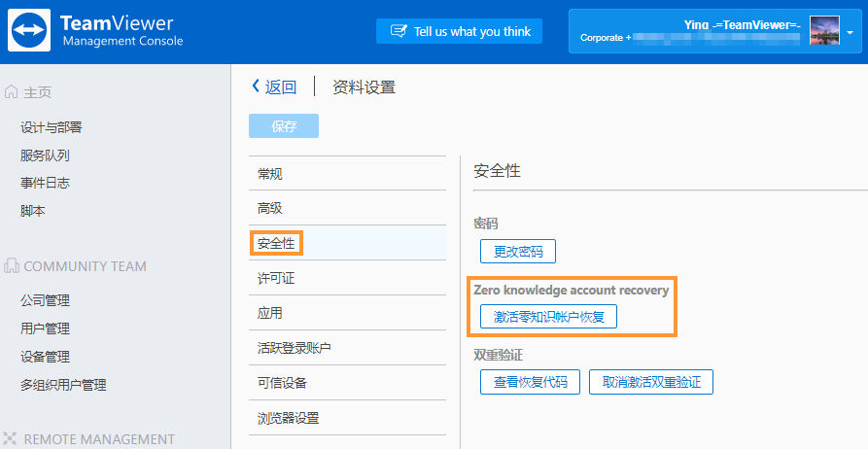
Task: Click the 查看恢复代码 button
Action: pyautogui.click(x=530, y=382)
